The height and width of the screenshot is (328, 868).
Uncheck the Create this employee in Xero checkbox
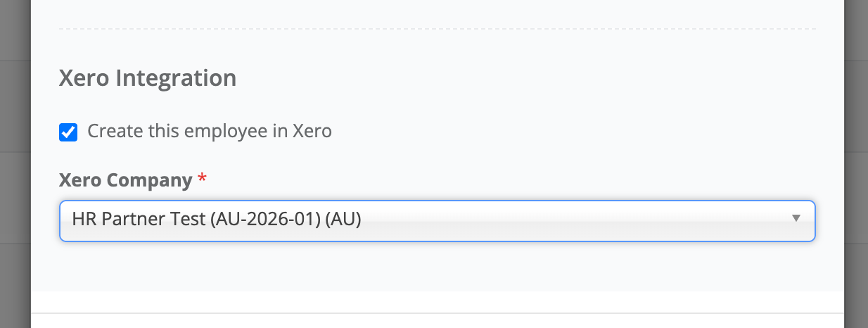click(x=68, y=132)
